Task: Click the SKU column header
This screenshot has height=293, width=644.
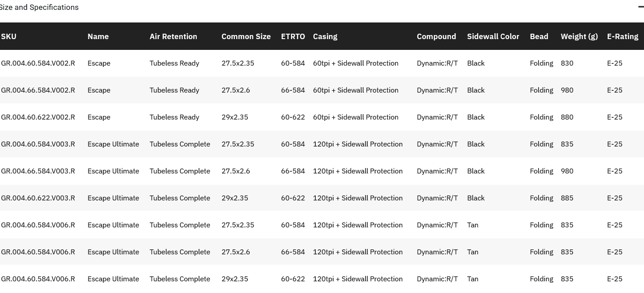Action: [9, 36]
